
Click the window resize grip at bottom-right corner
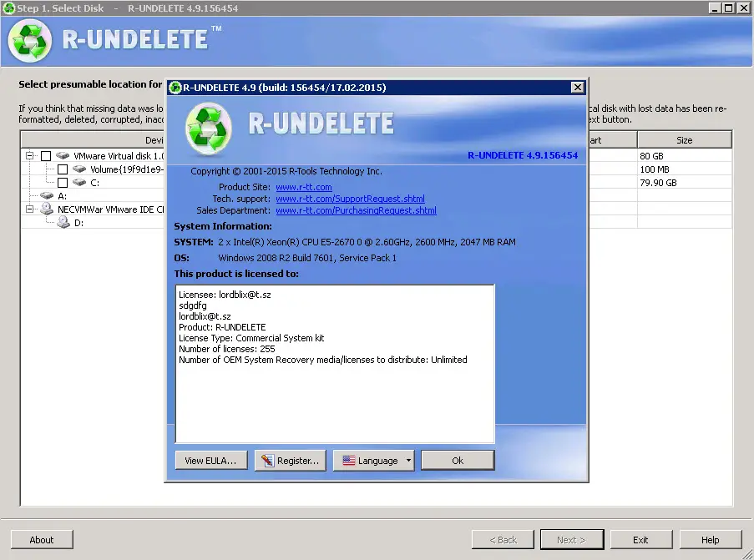(747, 554)
